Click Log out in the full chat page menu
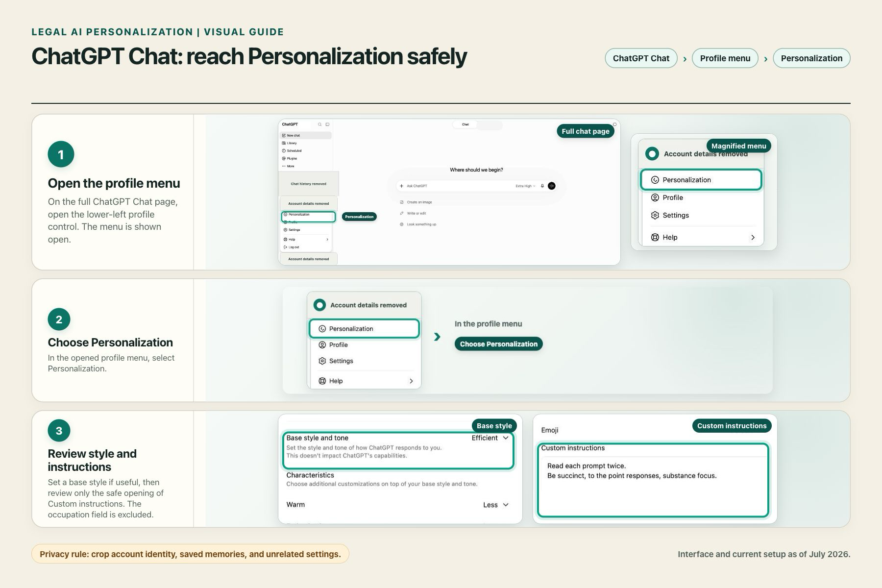 pos(291,247)
